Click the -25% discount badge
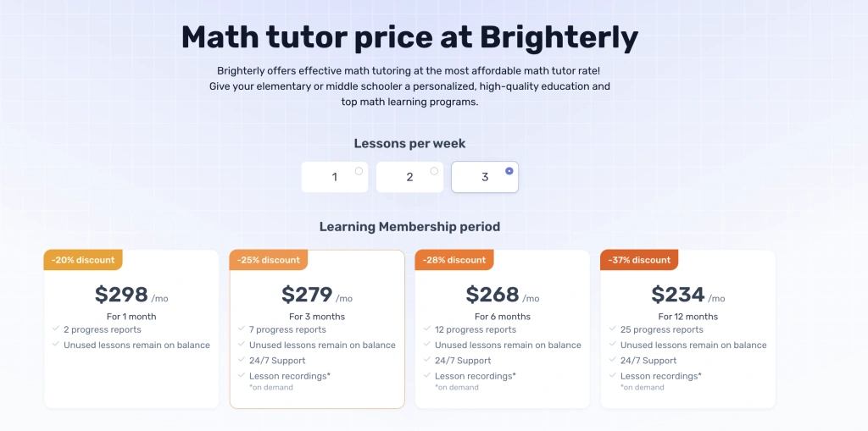The image size is (868, 431). 269,260
